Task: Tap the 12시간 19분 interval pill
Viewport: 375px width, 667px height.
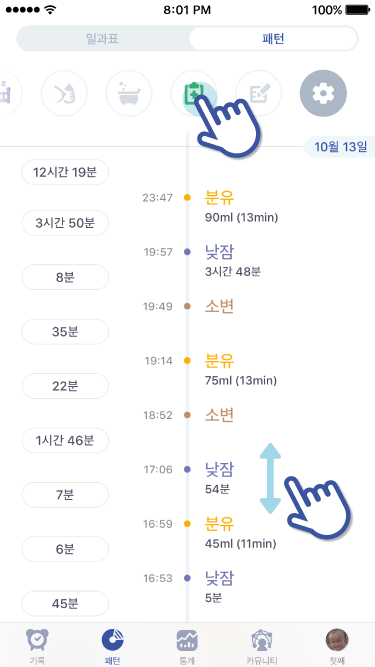Action: pyautogui.click(x=65, y=172)
